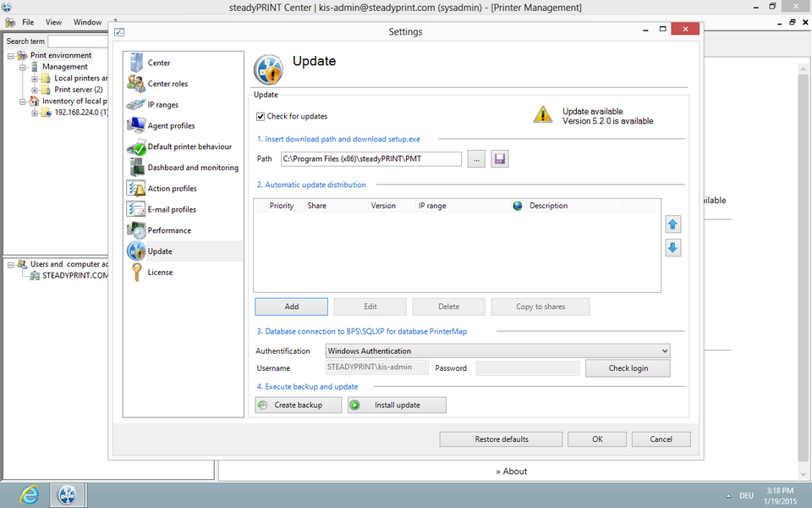Viewport: 812px width, 508px height.
Task: Collapse the Inventory of local printers node
Action: click(x=22, y=101)
